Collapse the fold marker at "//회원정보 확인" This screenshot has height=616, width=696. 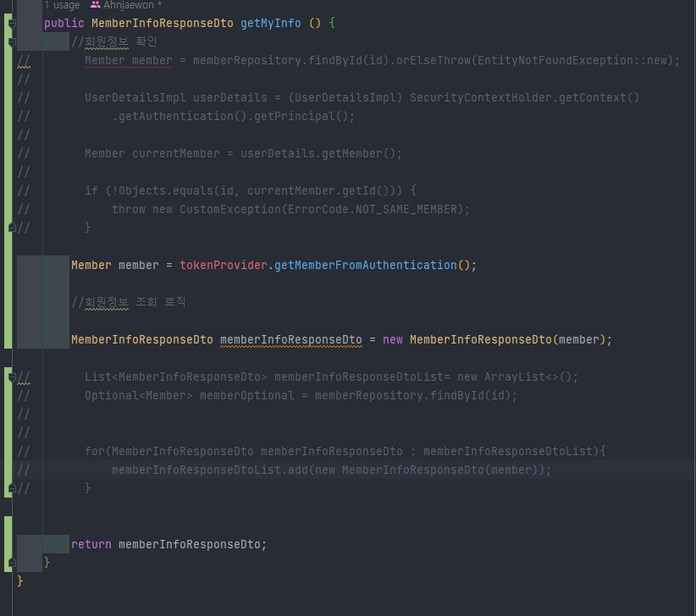pos(12,42)
